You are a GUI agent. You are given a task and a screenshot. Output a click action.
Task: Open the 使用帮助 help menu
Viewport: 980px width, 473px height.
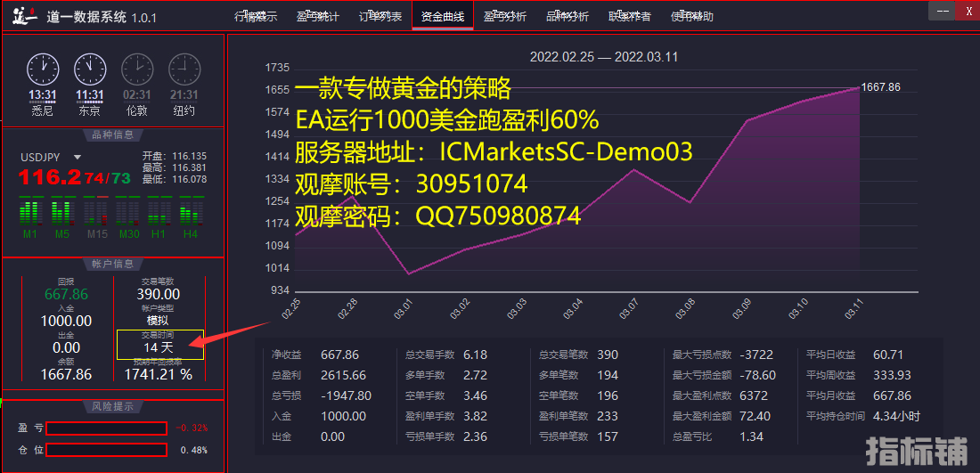[x=691, y=16]
